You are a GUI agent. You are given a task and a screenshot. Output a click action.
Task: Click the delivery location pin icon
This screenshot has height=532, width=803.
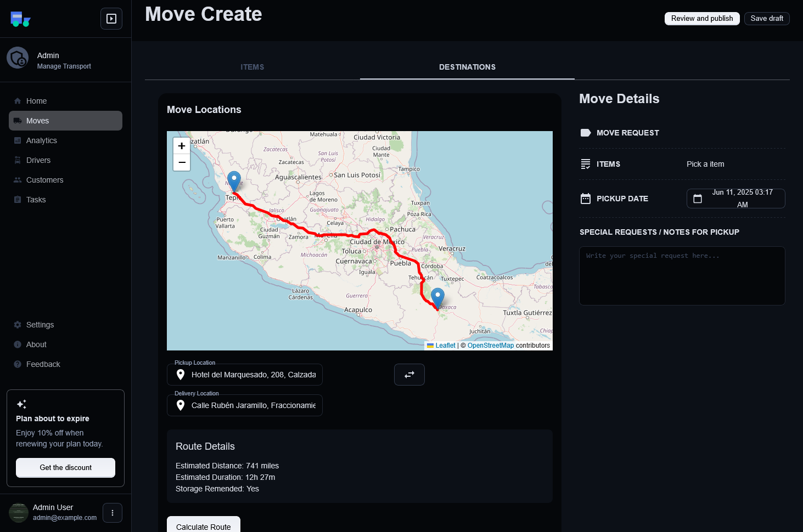181,405
